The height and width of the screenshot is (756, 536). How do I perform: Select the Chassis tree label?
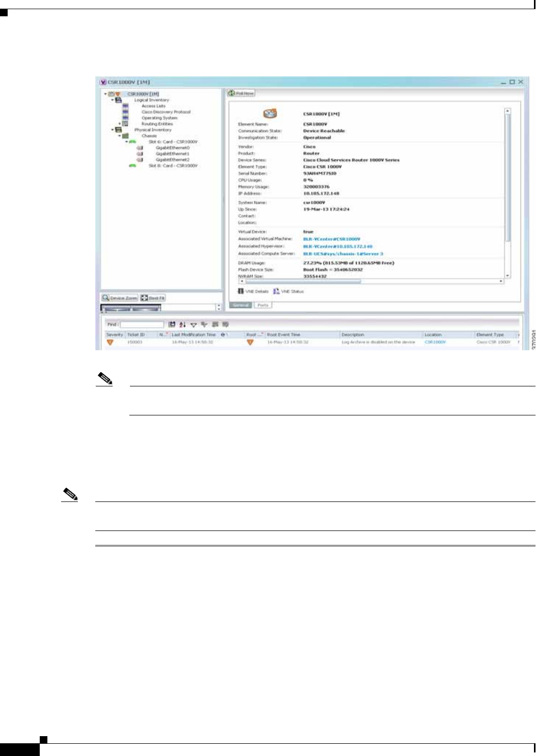149,136
